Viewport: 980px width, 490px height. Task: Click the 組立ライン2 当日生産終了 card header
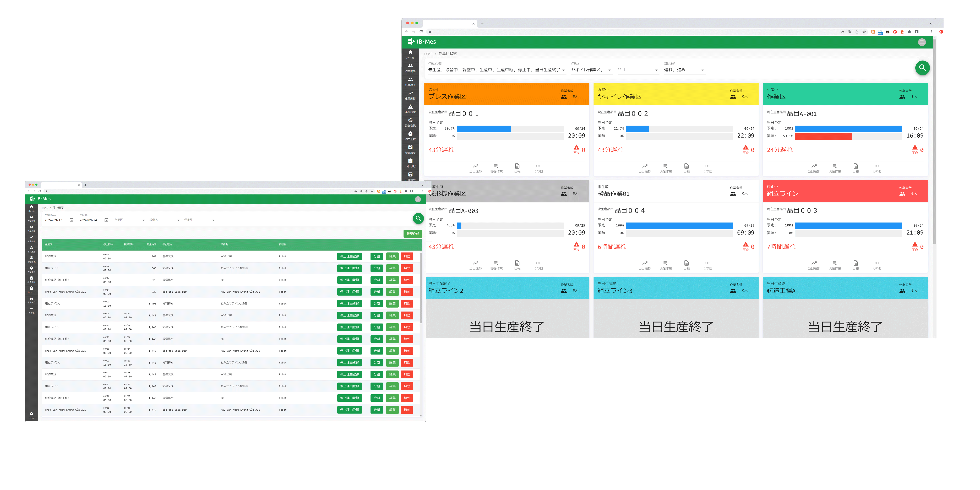tap(508, 288)
